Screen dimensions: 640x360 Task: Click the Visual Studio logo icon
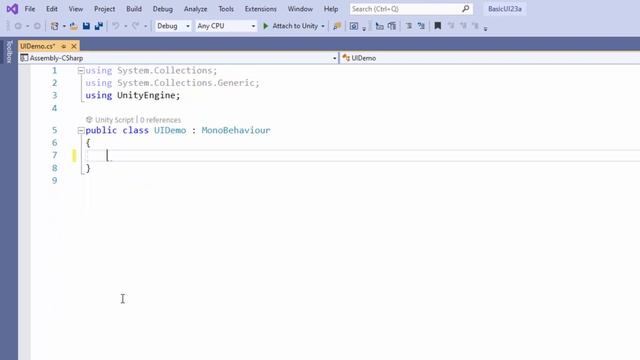point(12,9)
